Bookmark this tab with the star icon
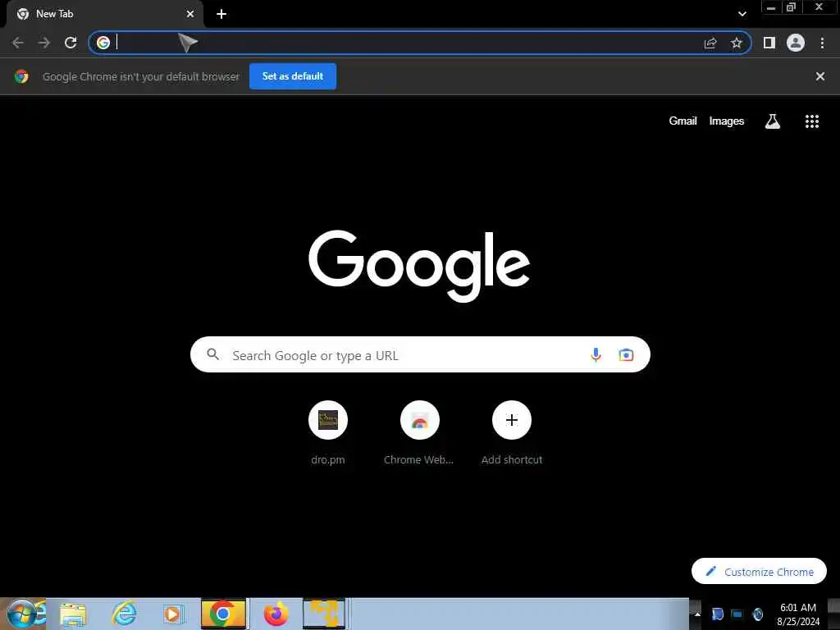 737,43
